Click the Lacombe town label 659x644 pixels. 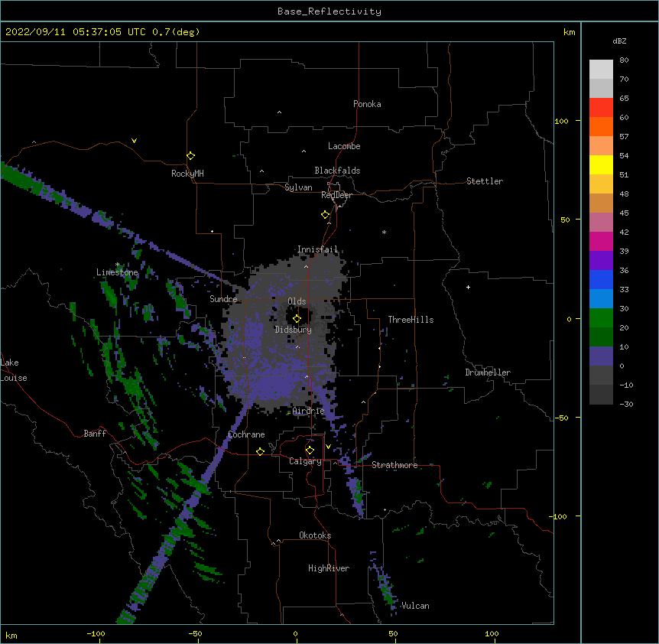[344, 146]
